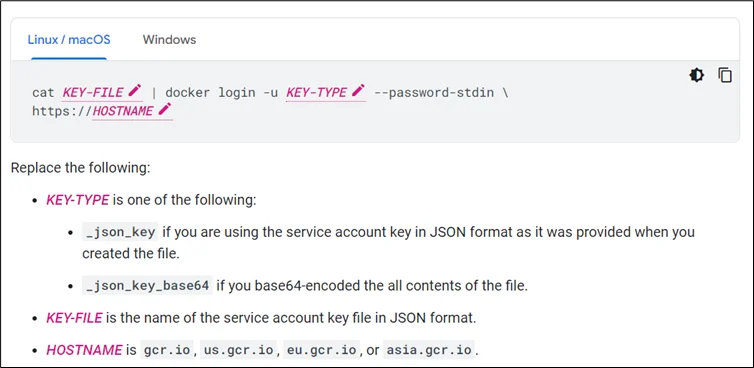The height and width of the screenshot is (368, 754).
Task: Toggle the dark code theme icon
Action: (696, 75)
